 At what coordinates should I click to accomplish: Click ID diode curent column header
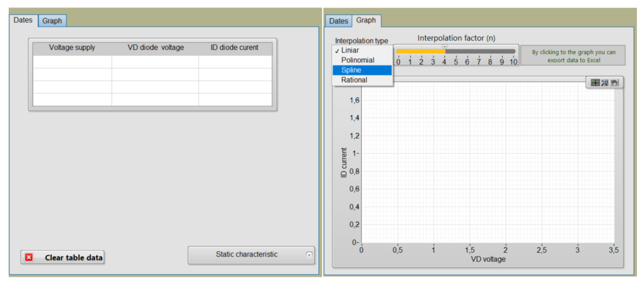click(x=234, y=47)
